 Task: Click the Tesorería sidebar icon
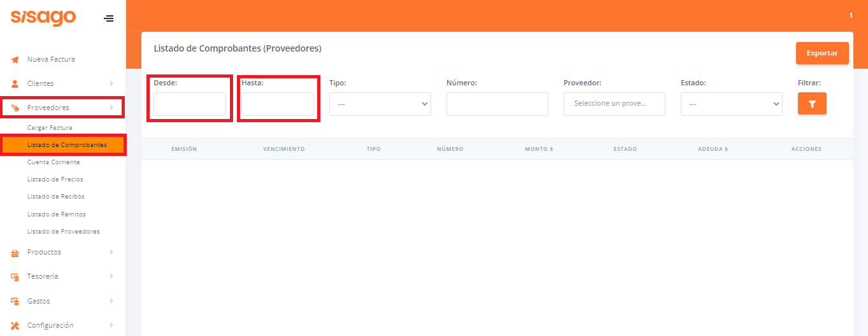15,277
